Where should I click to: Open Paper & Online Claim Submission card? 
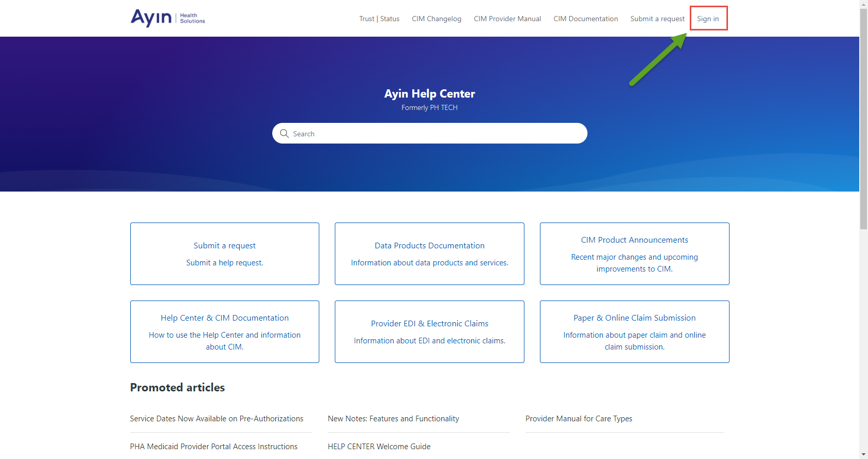634,331
